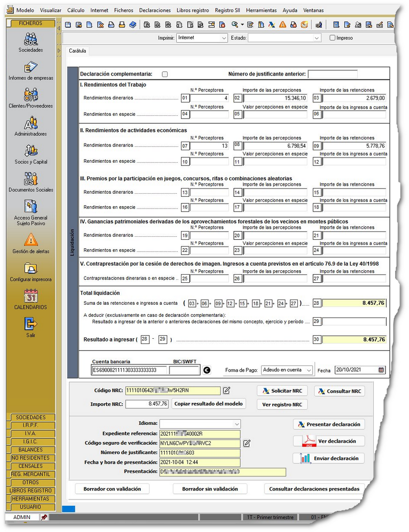The image size is (409, 532).
Task: Open the Declaraciones menu
Action: tap(155, 10)
